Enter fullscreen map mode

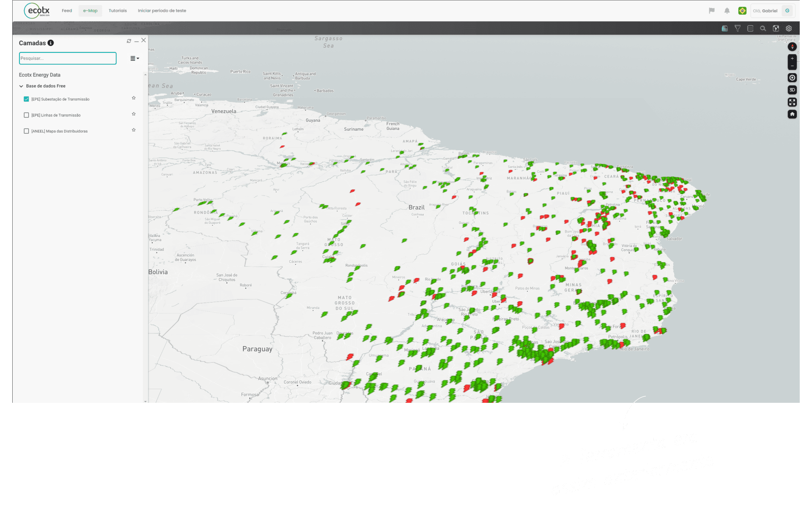(792, 102)
